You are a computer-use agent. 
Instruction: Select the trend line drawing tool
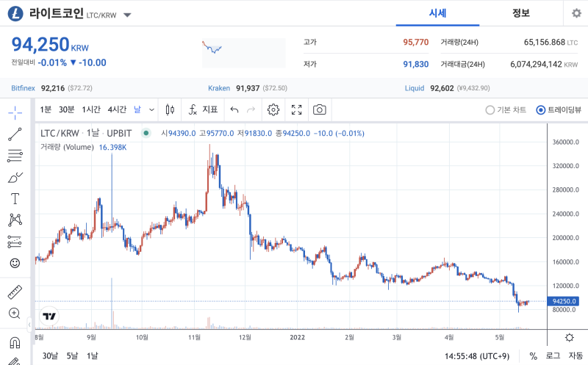point(15,134)
